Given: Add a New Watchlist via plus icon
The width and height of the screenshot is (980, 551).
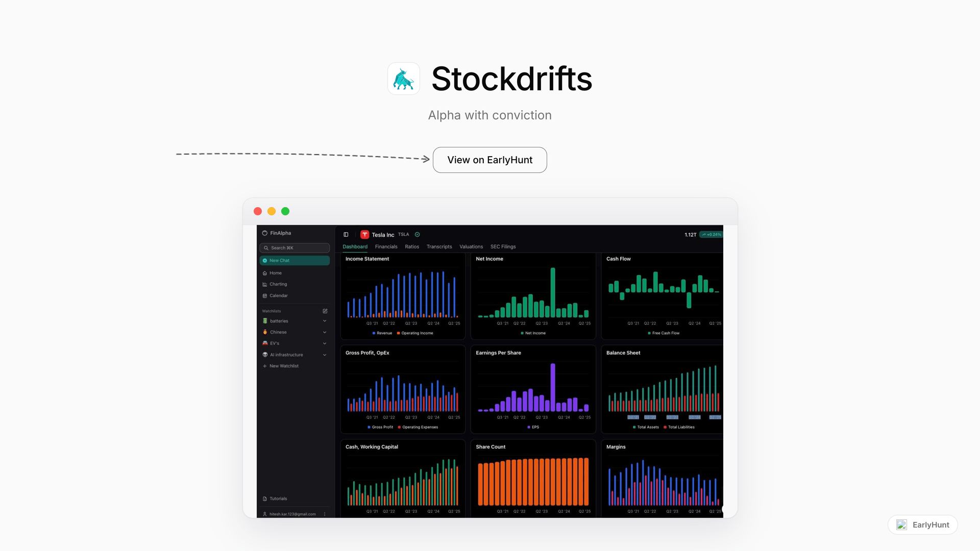Looking at the screenshot, I should coord(265,366).
